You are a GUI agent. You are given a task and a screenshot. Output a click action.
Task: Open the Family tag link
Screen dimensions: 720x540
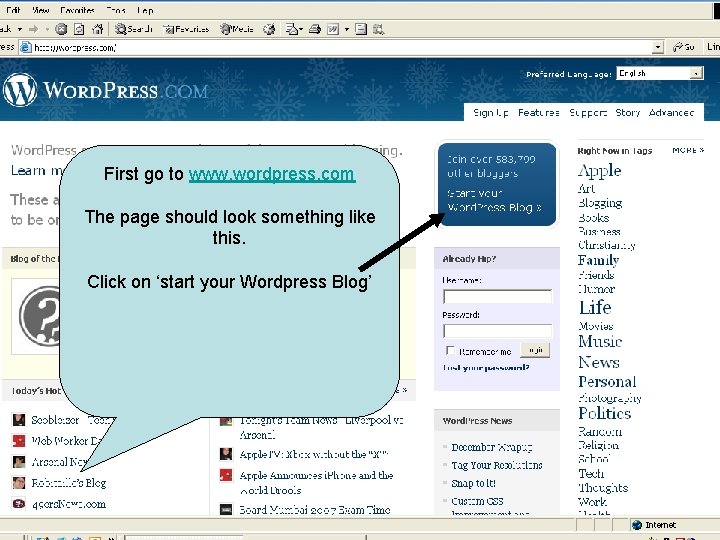click(x=598, y=260)
